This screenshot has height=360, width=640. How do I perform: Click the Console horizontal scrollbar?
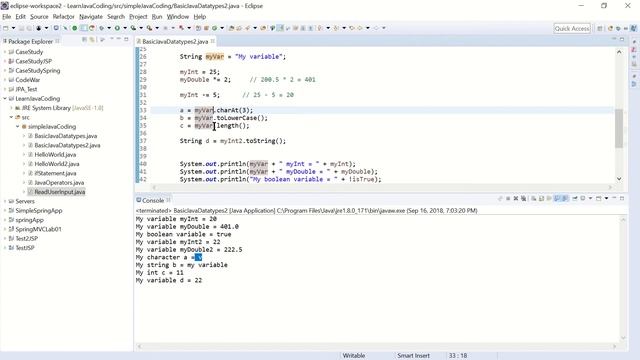click(376, 346)
